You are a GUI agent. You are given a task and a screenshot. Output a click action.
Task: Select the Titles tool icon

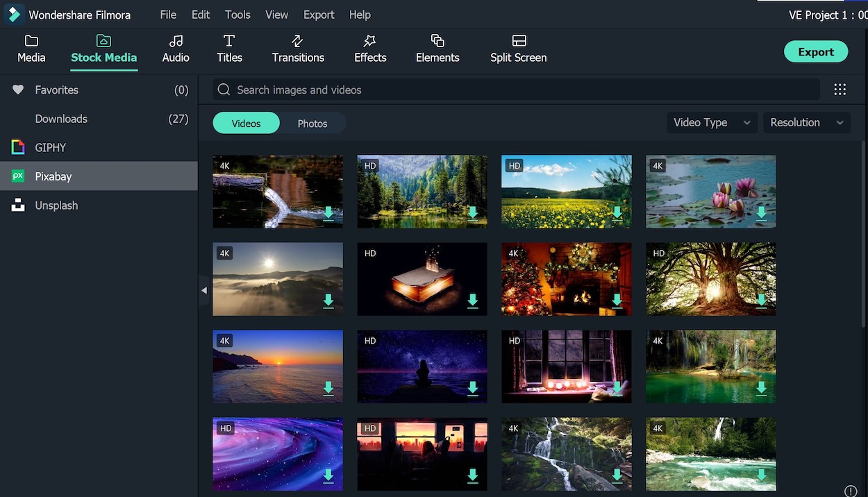(229, 41)
